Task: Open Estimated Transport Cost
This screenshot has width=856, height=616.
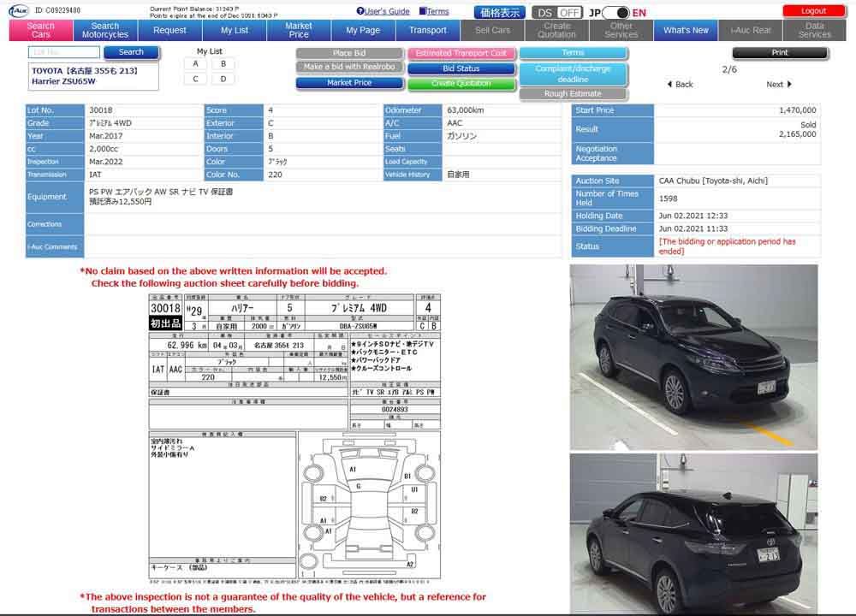Action: tap(461, 53)
